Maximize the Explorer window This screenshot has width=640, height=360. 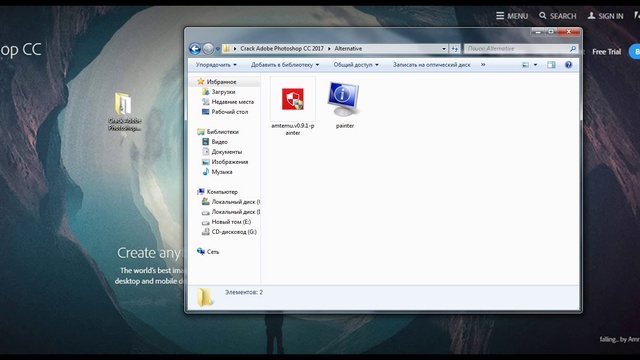(x=551, y=31)
